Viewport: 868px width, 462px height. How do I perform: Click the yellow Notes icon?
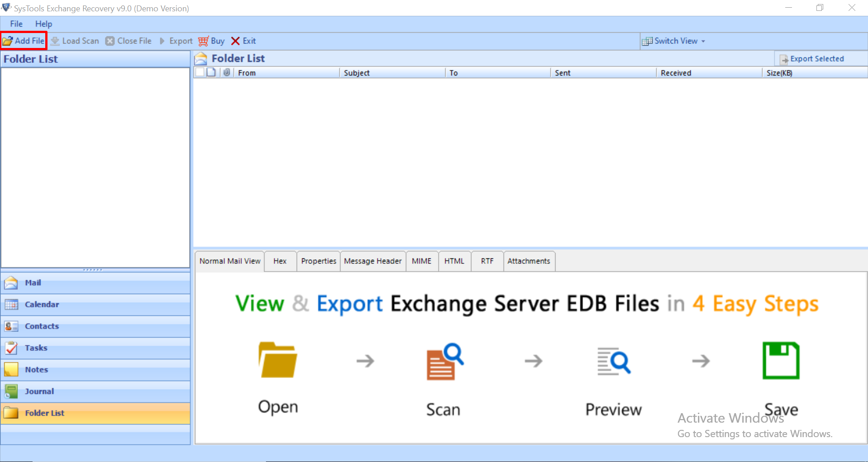[x=11, y=370]
